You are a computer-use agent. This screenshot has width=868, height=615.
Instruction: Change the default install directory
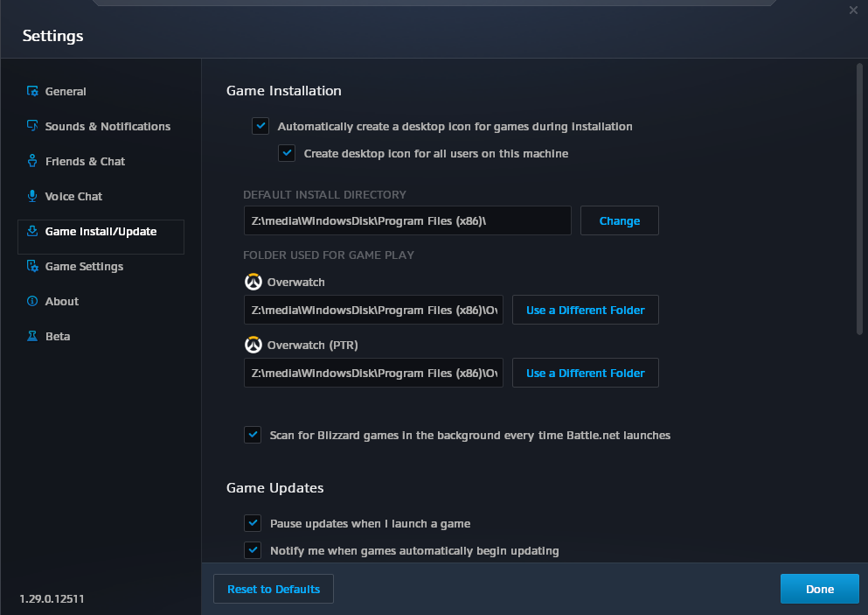620,220
